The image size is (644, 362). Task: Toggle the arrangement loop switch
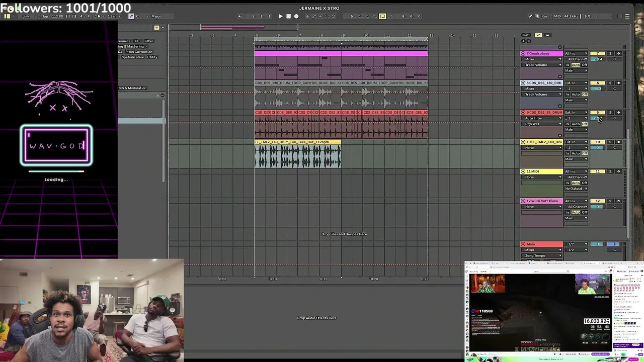click(x=382, y=16)
